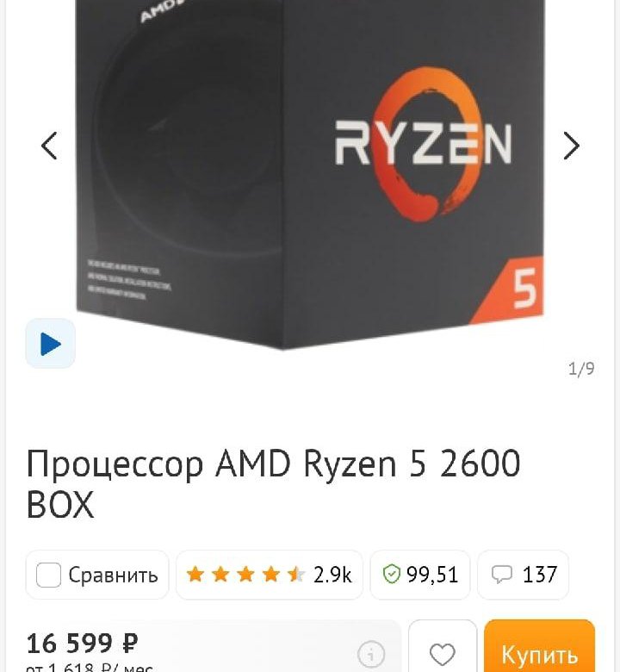
Task: Open the Ryzen box photo fullscreen
Action: [x=309, y=171]
